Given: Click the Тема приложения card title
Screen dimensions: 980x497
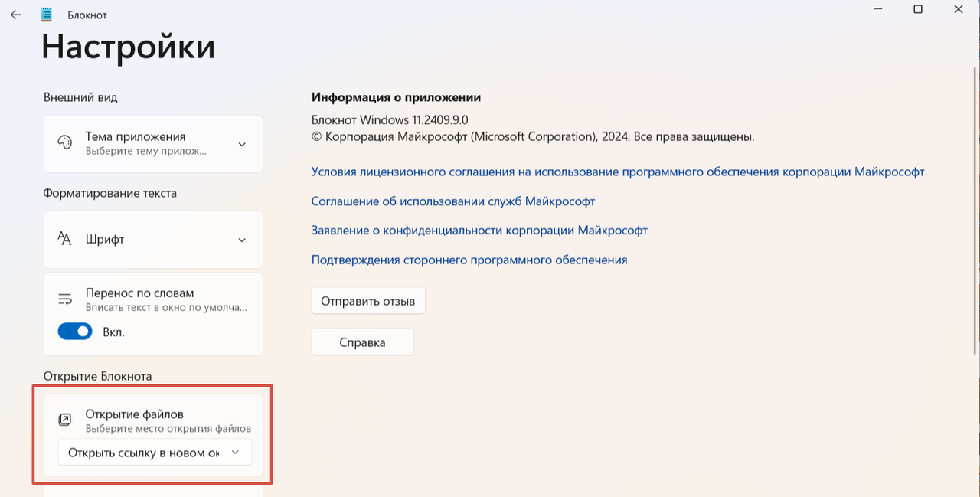Looking at the screenshot, I should coord(136,136).
